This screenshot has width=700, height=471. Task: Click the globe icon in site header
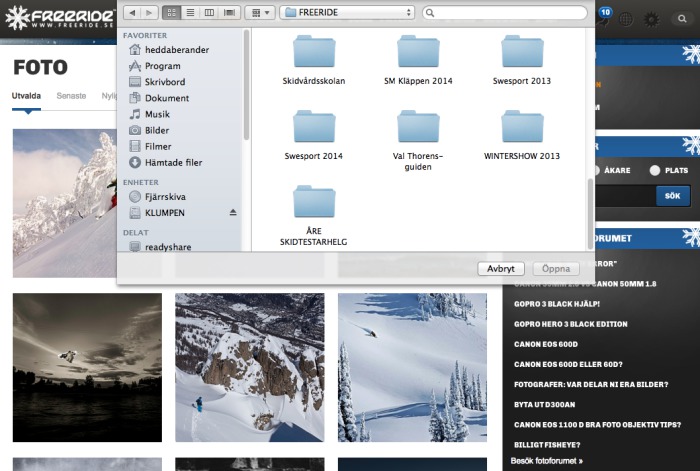click(626, 19)
